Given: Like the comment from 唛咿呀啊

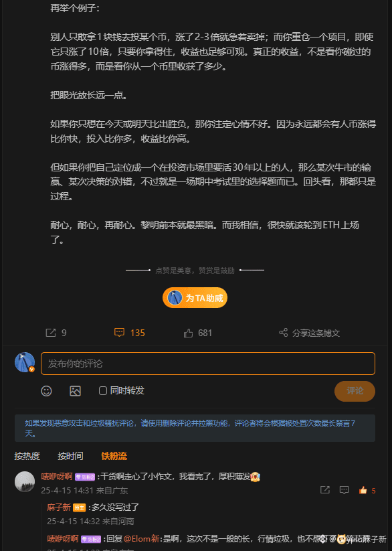Looking at the screenshot, I should click(x=363, y=490).
